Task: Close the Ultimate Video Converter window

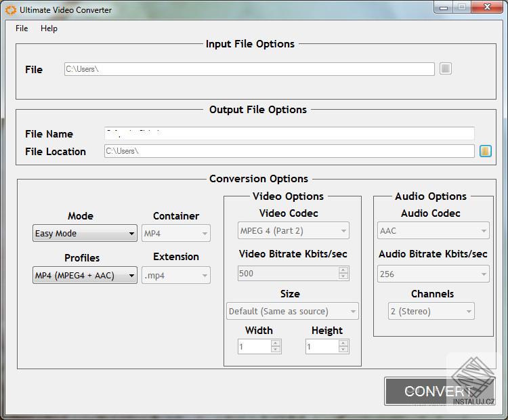Action: [487, 7]
